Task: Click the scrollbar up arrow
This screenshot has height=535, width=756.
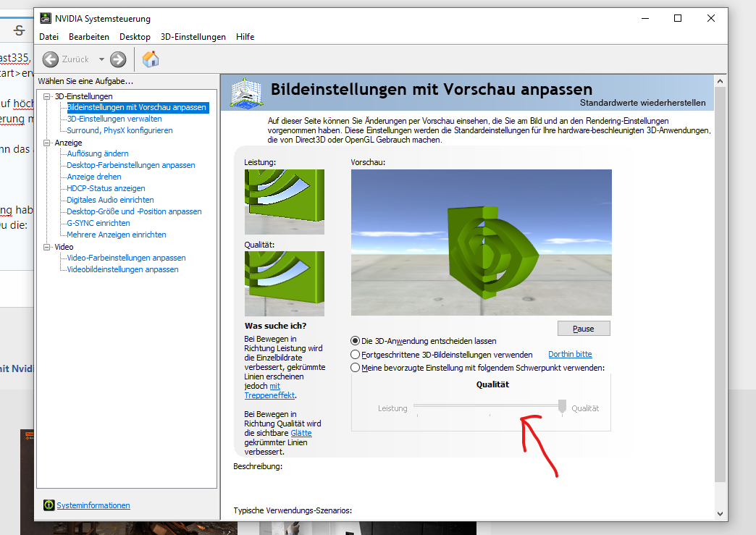Action: point(720,81)
